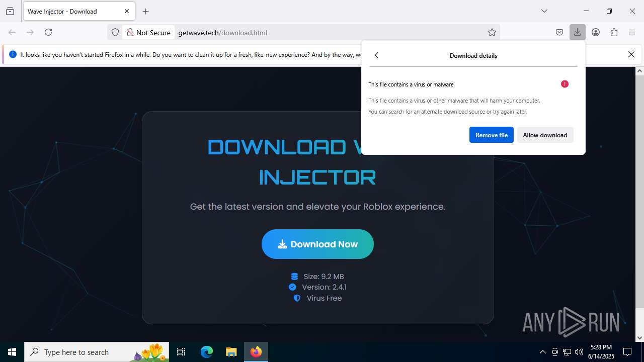Click the red malware warning icon
Image resolution: width=644 pixels, height=362 pixels.
click(565, 84)
